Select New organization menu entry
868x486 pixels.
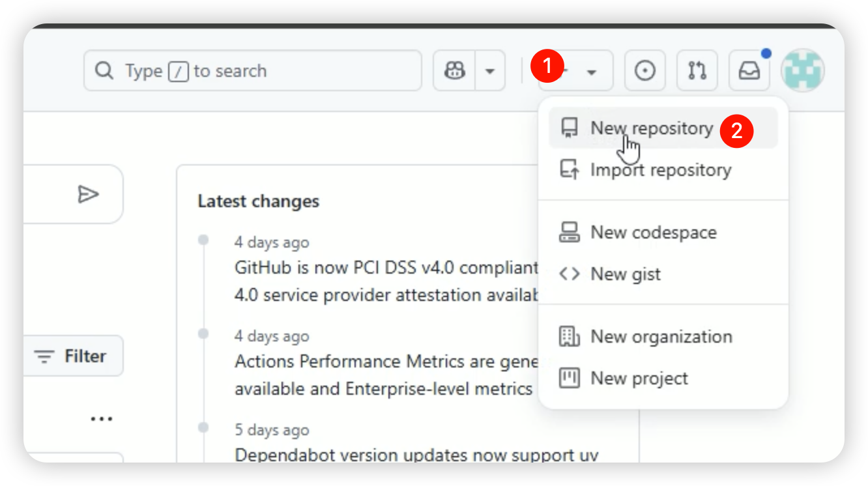[x=661, y=337]
